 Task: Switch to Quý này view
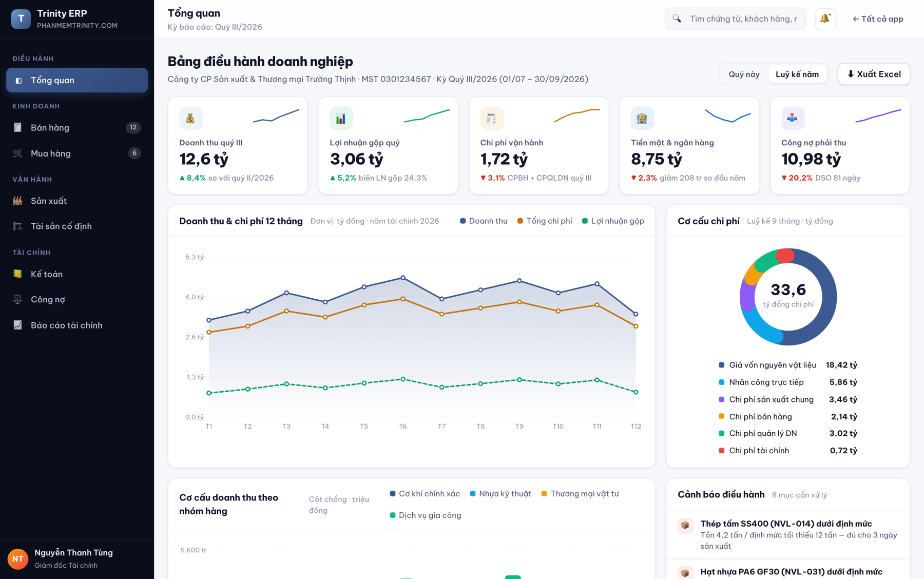tap(744, 74)
